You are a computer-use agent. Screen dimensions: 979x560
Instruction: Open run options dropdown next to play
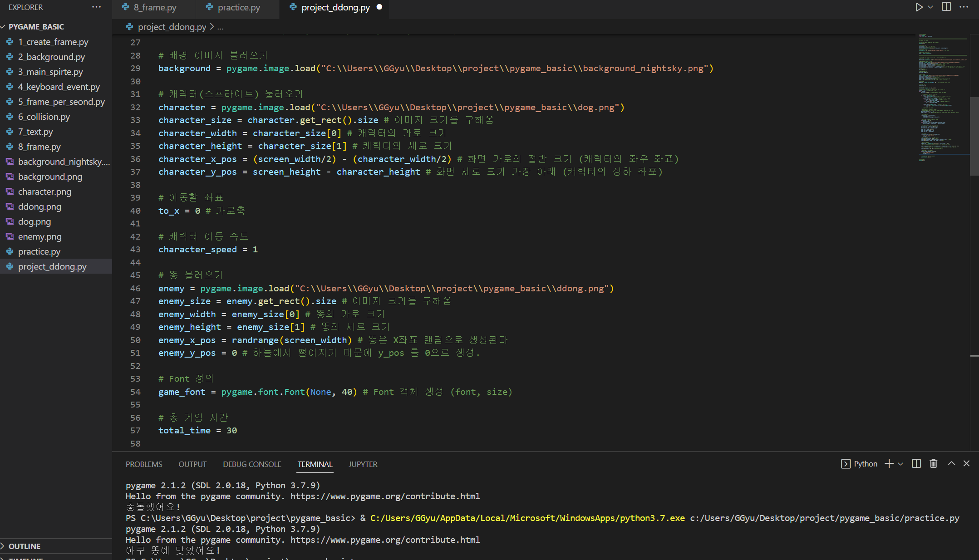pos(930,7)
